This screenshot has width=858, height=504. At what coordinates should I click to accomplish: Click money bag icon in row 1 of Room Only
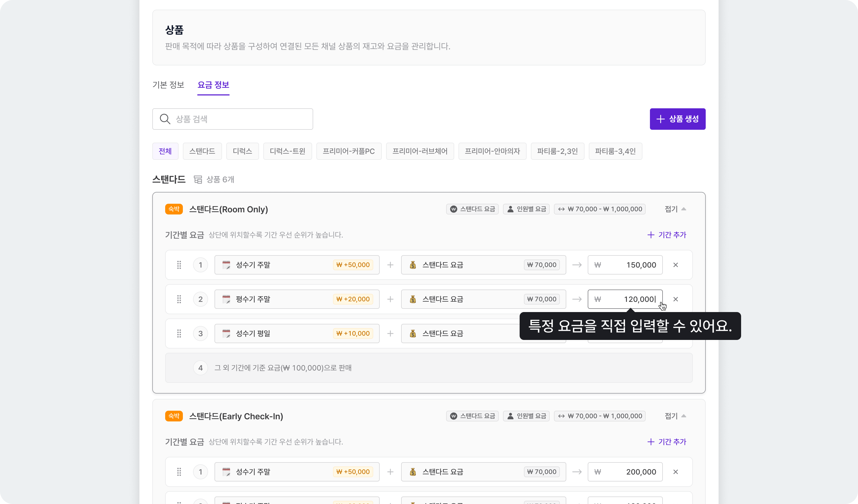[413, 265]
